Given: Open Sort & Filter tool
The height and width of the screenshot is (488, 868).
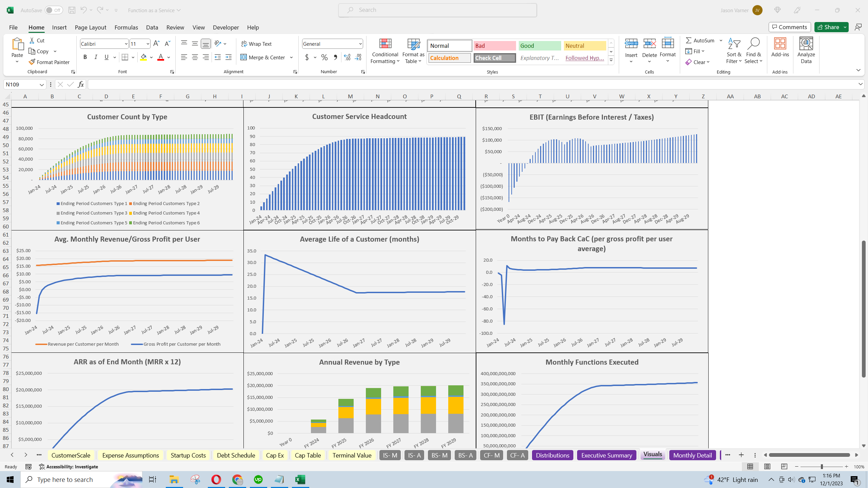Looking at the screenshot, I should click(x=734, y=51).
